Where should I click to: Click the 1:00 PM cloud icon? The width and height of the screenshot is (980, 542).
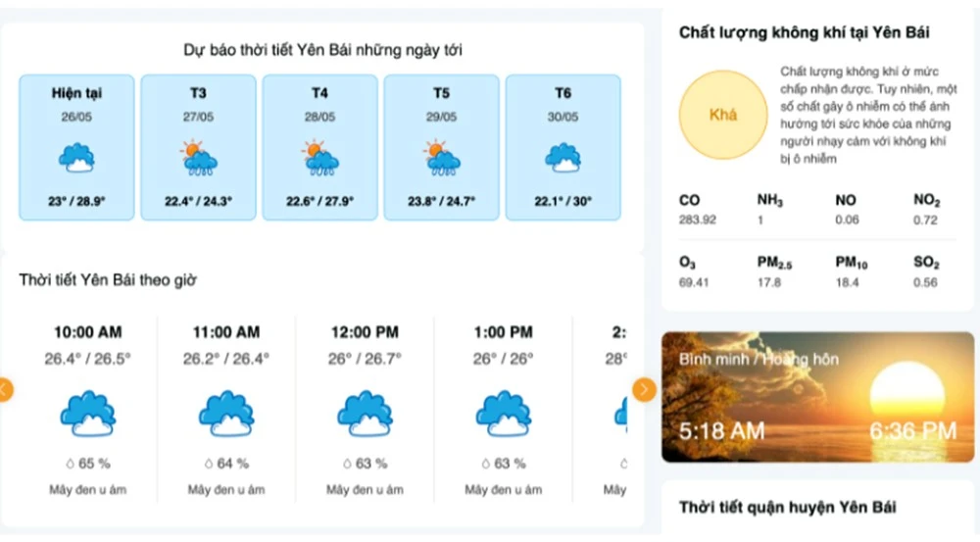[503, 413]
